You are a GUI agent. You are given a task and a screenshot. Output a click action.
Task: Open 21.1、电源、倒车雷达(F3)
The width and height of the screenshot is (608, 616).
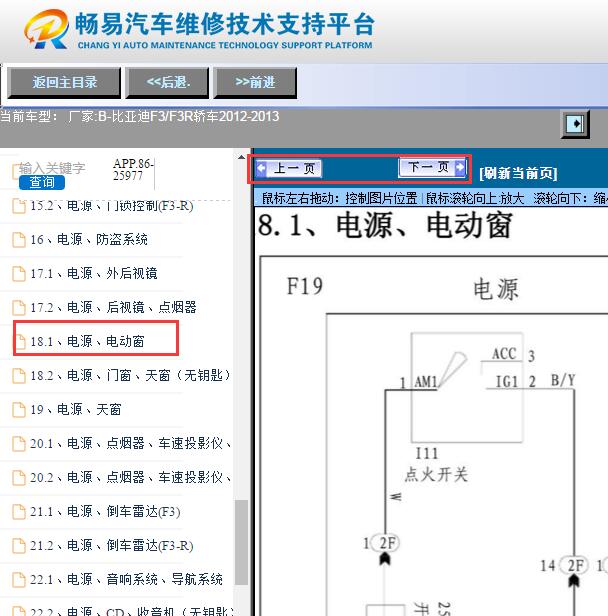click(x=105, y=512)
